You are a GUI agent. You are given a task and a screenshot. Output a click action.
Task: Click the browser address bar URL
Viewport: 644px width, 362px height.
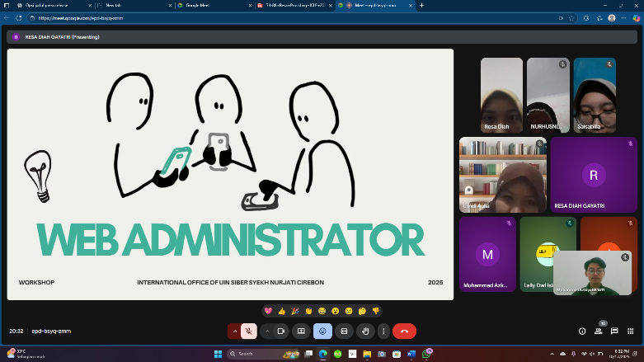(x=81, y=18)
